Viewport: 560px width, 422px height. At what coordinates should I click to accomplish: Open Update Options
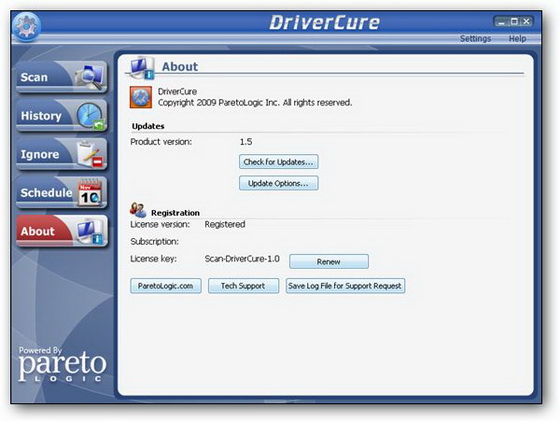(x=279, y=183)
